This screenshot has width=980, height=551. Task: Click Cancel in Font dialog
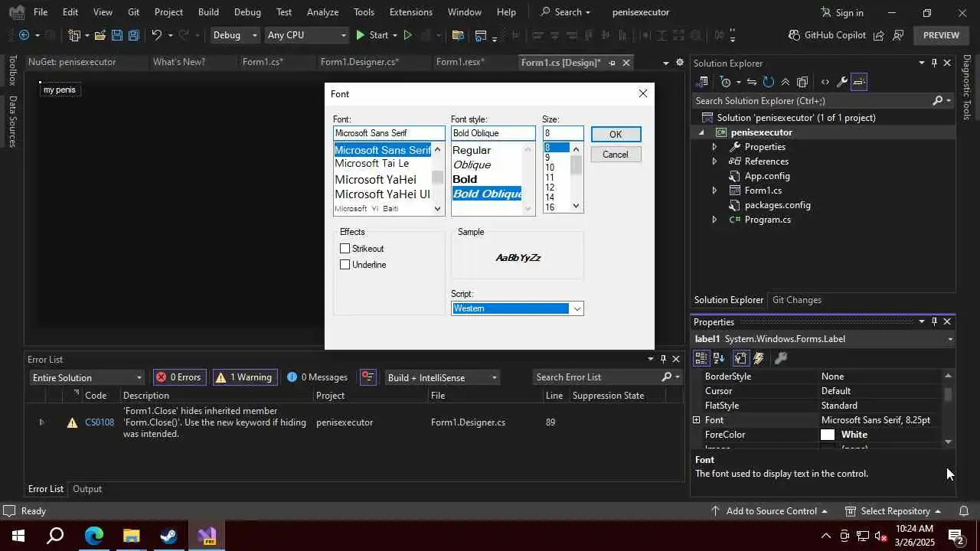point(616,154)
